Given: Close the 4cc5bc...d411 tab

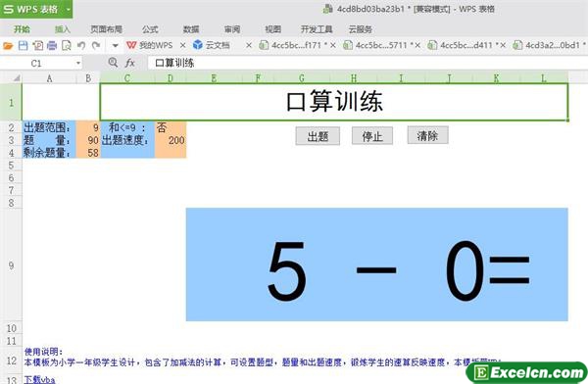Looking at the screenshot, I should coord(503,45).
